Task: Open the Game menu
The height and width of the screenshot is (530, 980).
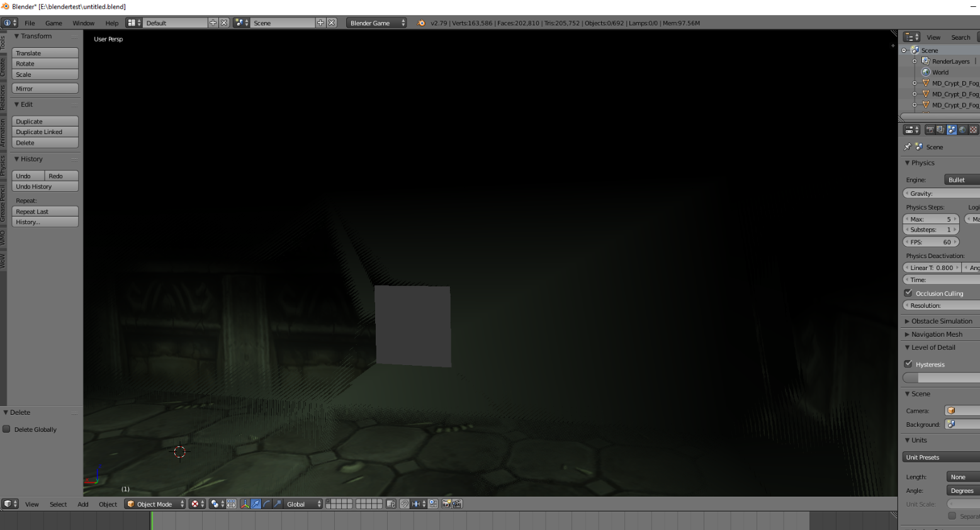Action: pyautogui.click(x=54, y=23)
